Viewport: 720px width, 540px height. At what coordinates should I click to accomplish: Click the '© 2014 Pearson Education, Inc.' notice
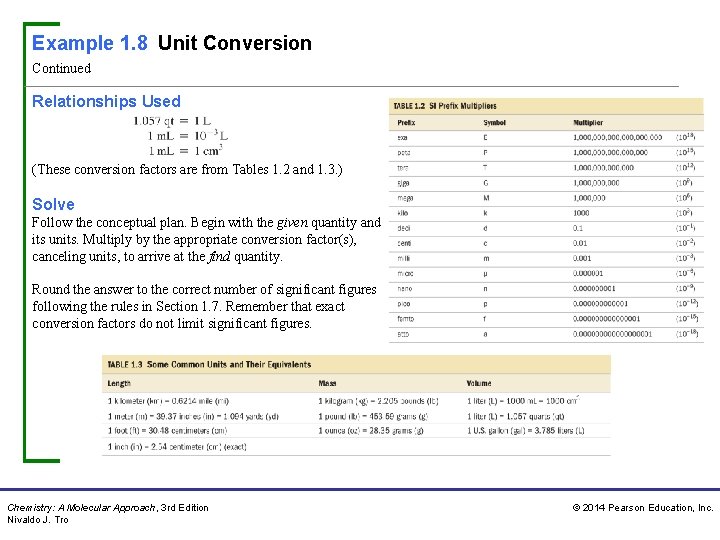(x=643, y=508)
